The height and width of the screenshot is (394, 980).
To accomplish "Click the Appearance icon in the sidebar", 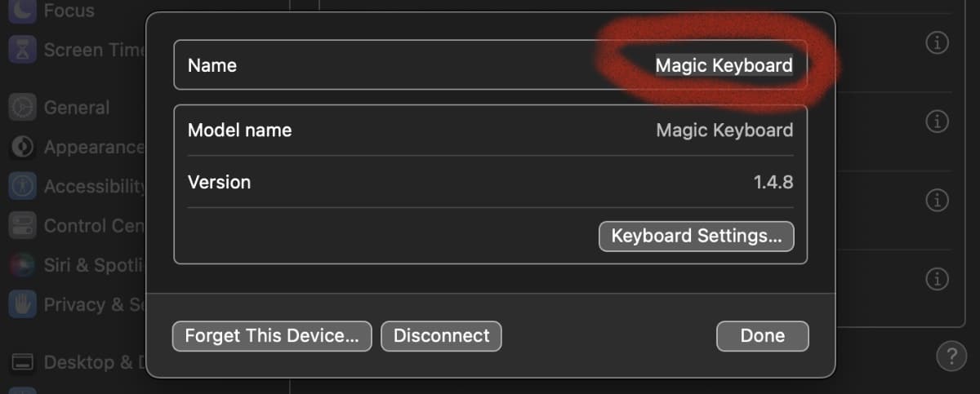I will pos(22,147).
